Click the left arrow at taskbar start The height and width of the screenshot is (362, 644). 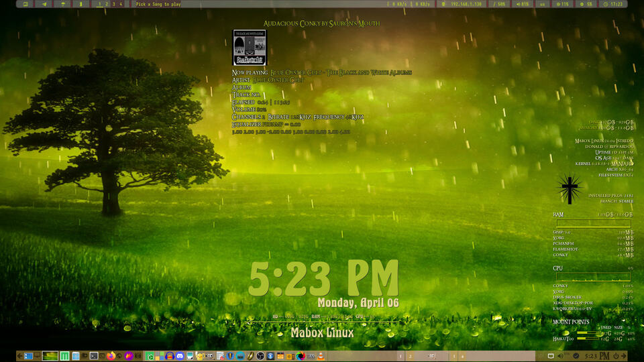point(19,356)
